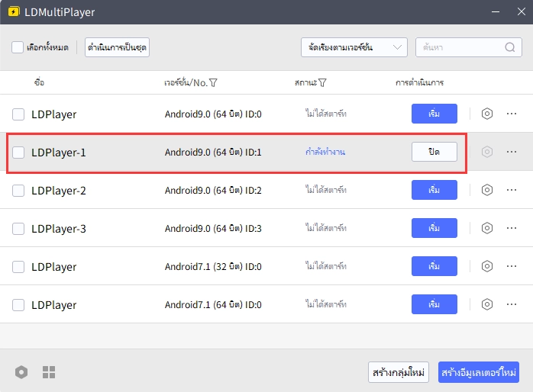Check the box for LDPlayer-3
The image size is (533, 392).
pyautogui.click(x=18, y=228)
